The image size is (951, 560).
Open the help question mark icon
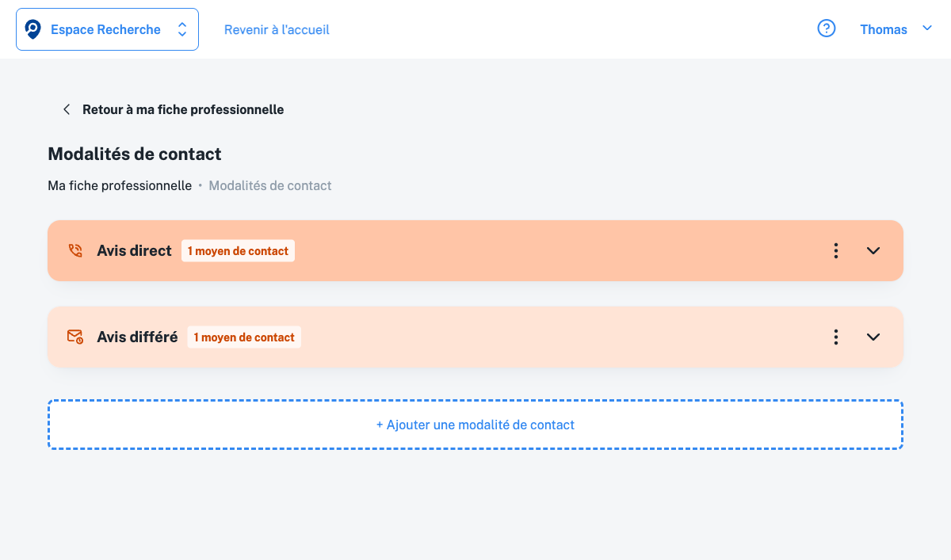pyautogui.click(x=826, y=29)
